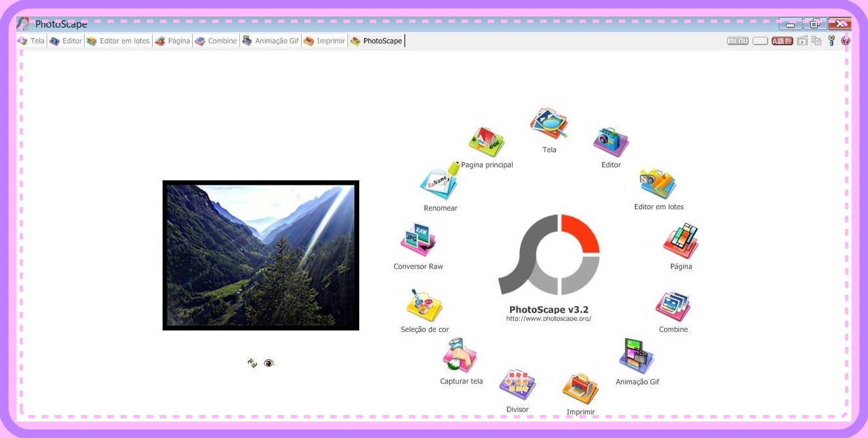Click the Renomear label
Image resolution: width=868 pixels, height=438 pixels.
(x=441, y=208)
